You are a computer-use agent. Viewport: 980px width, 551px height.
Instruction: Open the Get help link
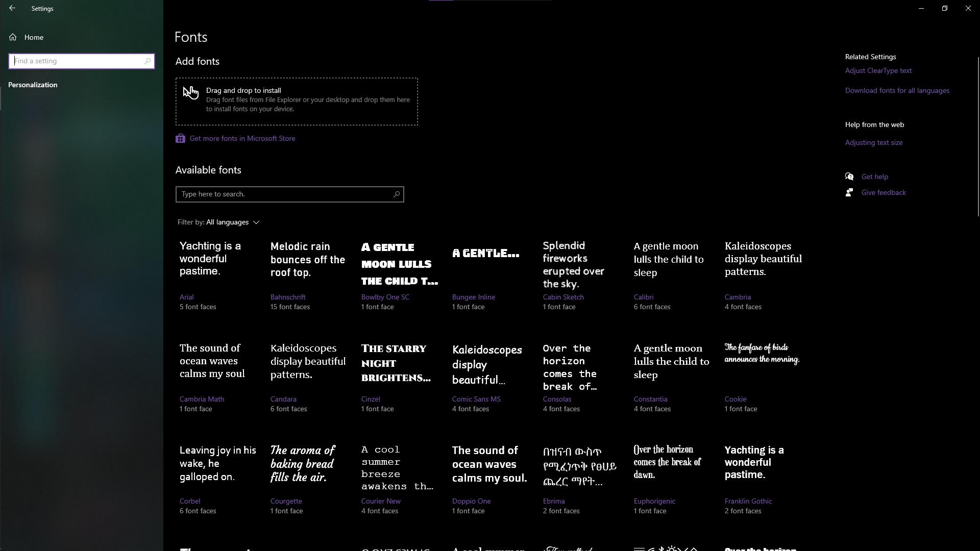click(x=874, y=177)
